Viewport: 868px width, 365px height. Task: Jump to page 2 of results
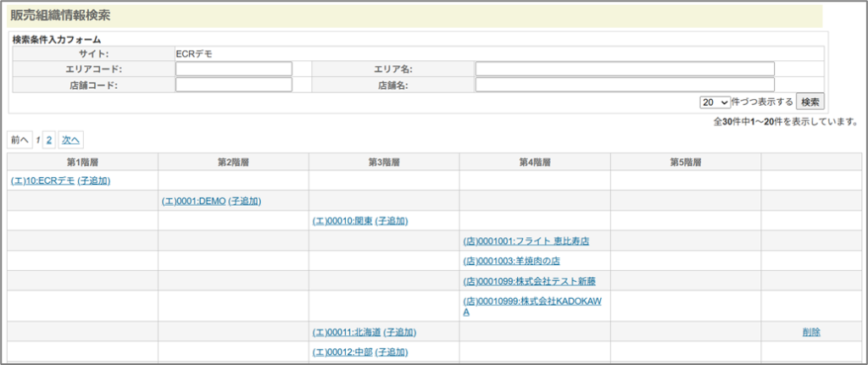pos(49,140)
